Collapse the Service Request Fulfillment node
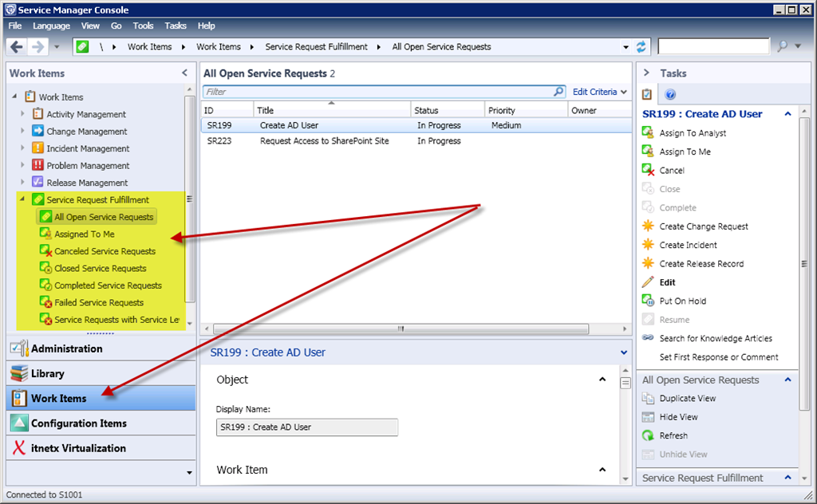This screenshot has height=504, width=817. coord(23,199)
